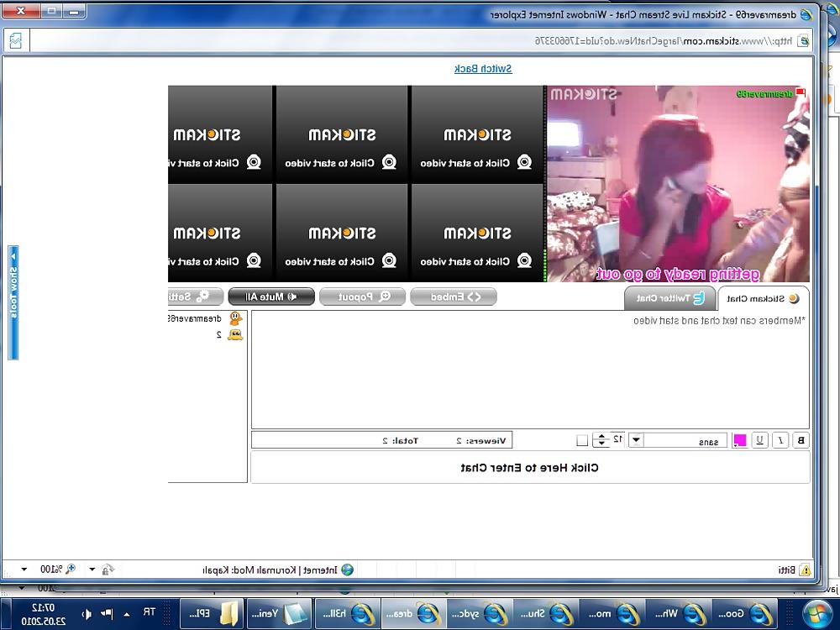Image resolution: width=840 pixels, height=630 pixels.
Task: Tick the checkbox beside font size stepper
Action: [x=582, y=440]
